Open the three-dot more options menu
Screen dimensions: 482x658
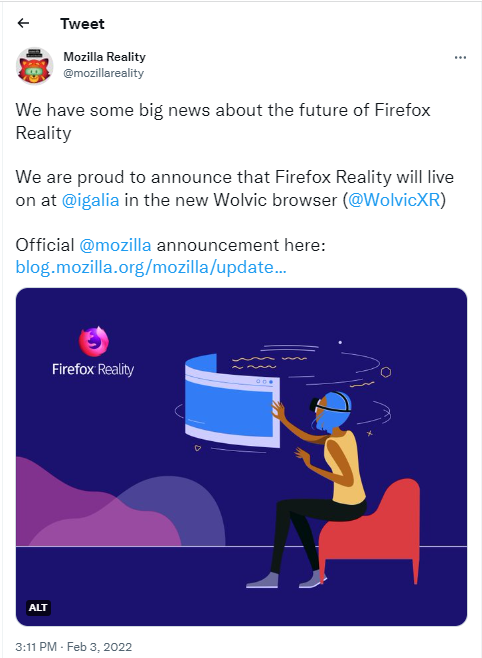point(460,57)
